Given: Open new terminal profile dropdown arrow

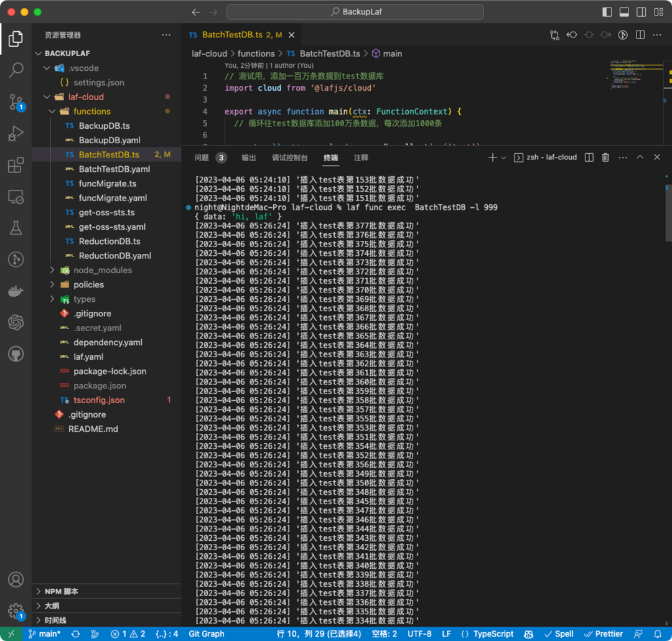Looking at the screenshot, I should click(503, 158).
